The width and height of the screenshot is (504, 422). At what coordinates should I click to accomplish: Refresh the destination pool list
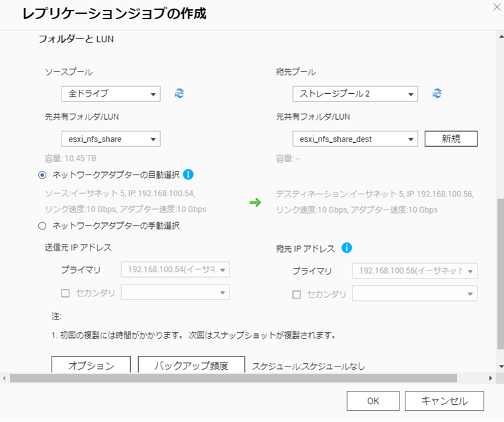tap(437, 93)
